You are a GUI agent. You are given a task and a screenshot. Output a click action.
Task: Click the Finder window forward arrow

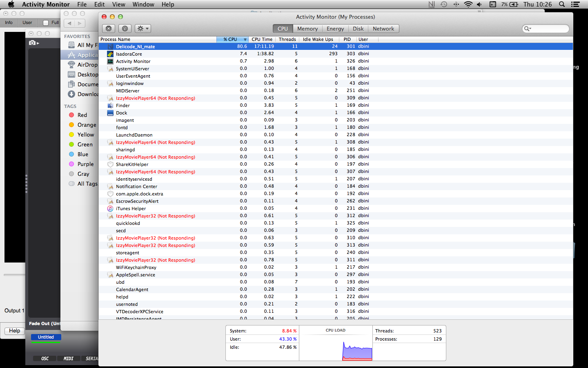[x=80, y=23]
